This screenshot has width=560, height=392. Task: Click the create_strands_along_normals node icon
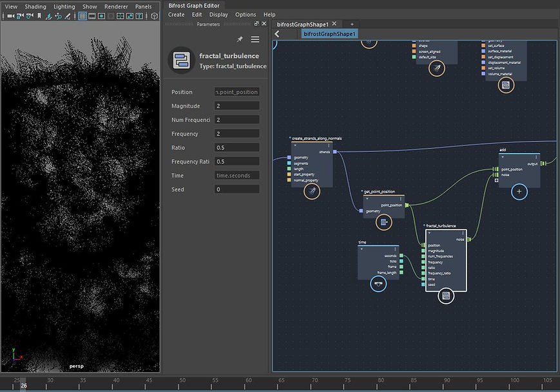pyautogui.click(x=312, y=192)
